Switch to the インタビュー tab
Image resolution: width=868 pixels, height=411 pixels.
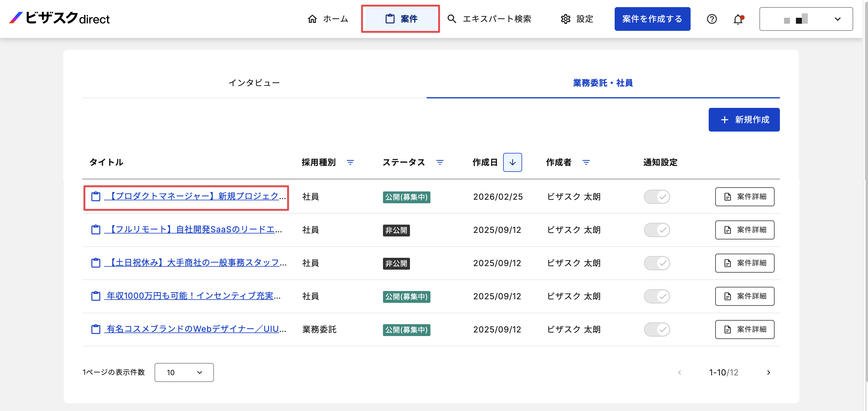[x=255, y=83]
